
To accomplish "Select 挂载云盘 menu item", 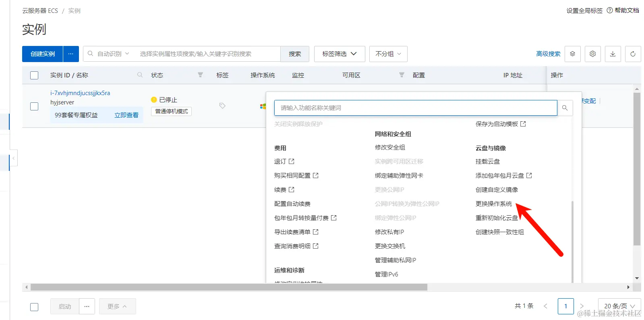I will coord(488,161).
